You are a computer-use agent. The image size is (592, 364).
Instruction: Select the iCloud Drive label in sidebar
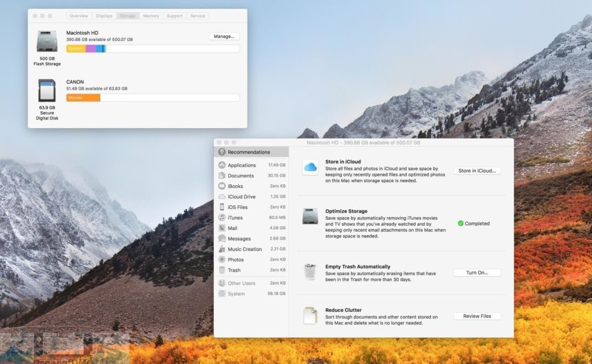pos(241,196)
